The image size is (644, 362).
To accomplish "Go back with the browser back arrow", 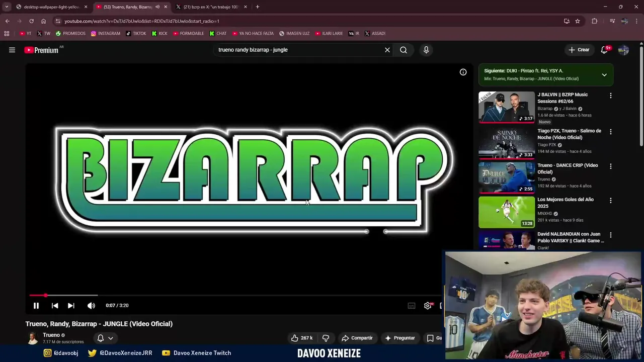I will (7, 21).
